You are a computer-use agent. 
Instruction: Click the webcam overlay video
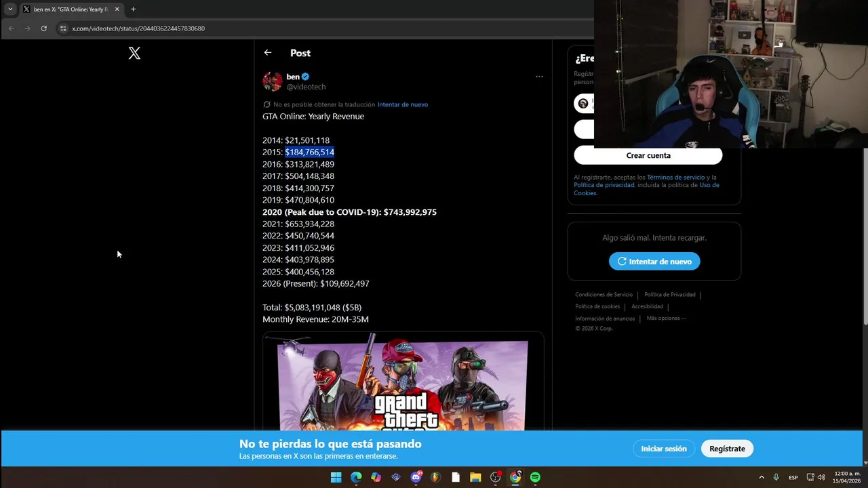coord(731,74)
